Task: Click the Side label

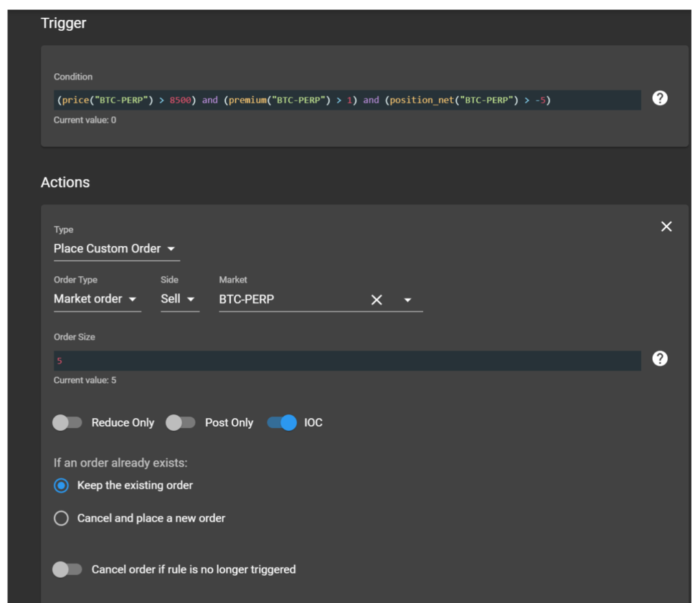Action: click(x=170, y=280)
